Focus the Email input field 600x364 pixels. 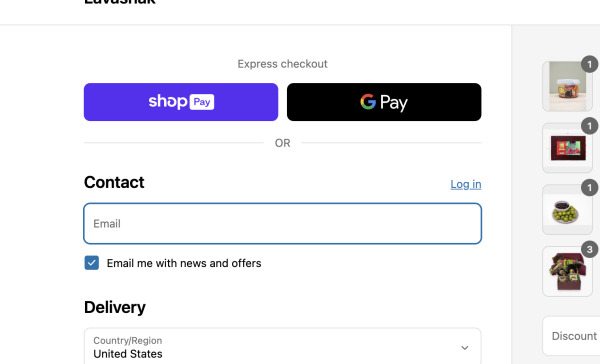(x=282, y=224)
